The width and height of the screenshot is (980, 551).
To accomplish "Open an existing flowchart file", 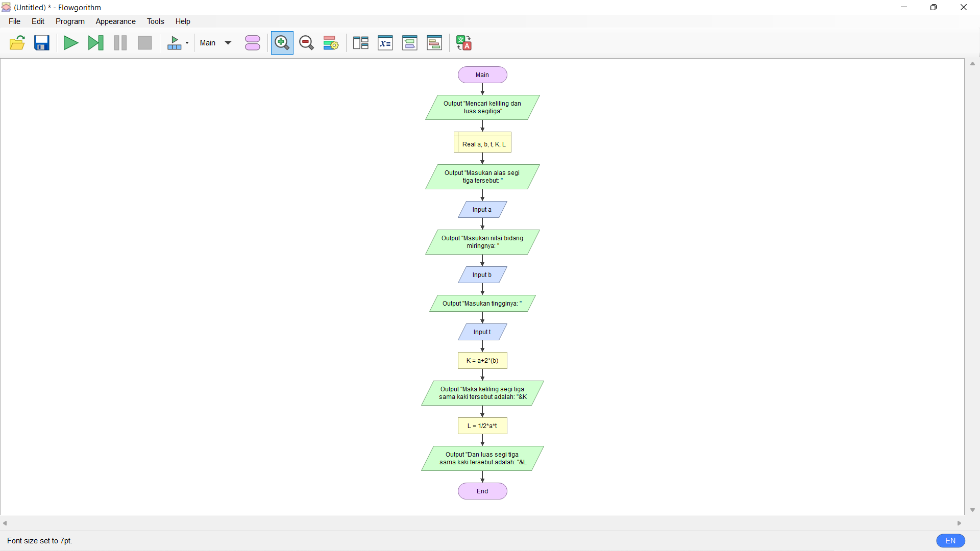I will click(x=17, y=43).
